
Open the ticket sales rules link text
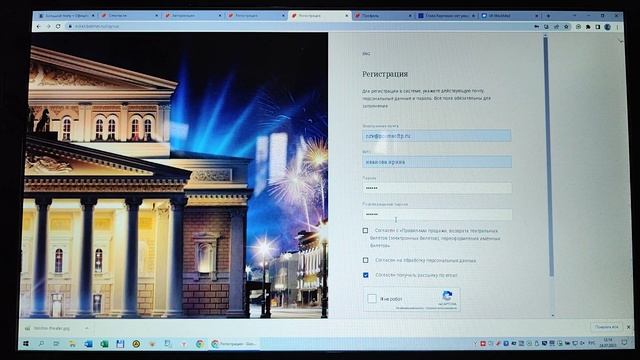(x=437, y=238)
